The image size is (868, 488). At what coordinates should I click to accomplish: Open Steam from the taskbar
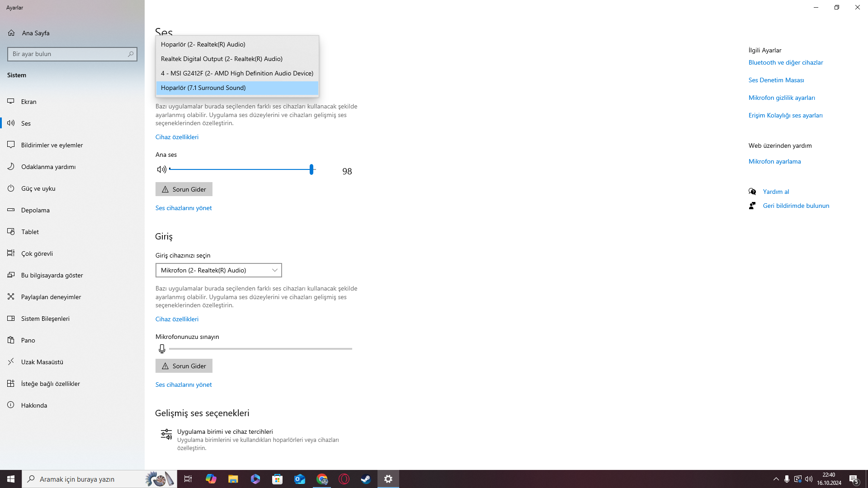[366, 479]
